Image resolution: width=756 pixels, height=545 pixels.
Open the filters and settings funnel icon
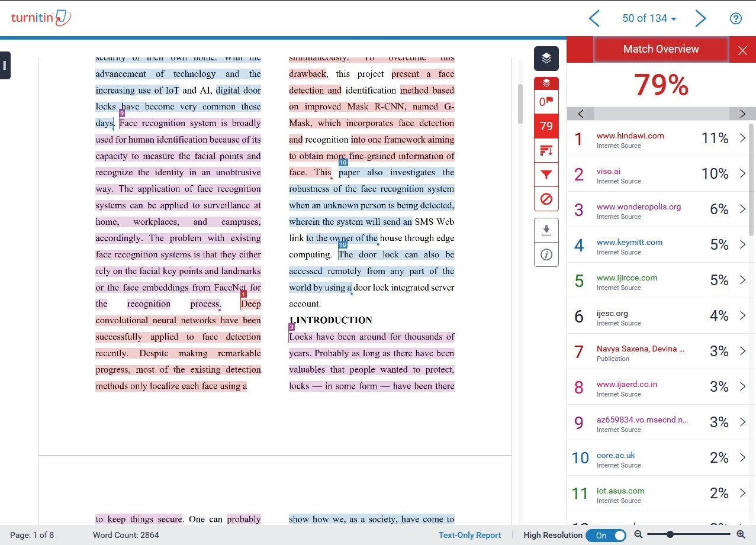click(546, 175)
